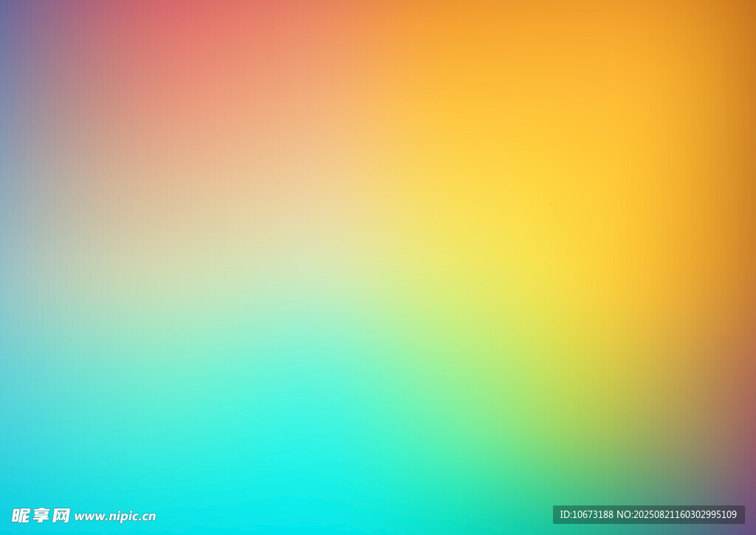
Task: Open the www.nipic.cn link text
Action: tap(115, 517)
